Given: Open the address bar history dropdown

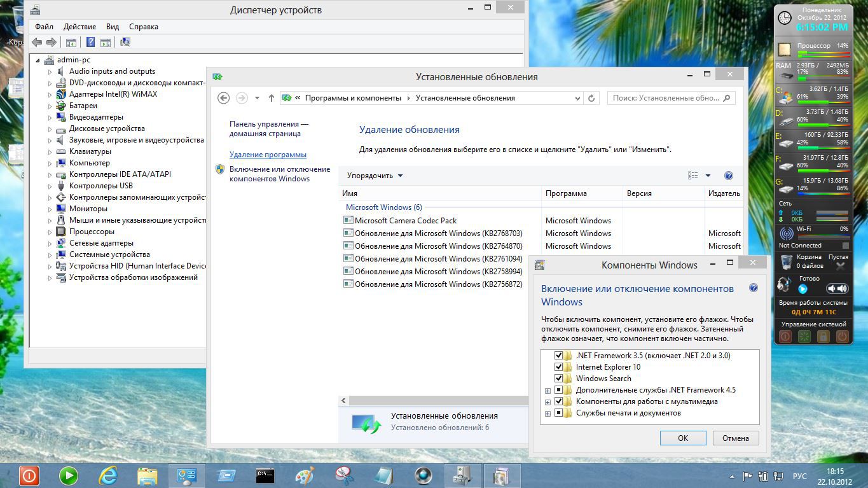Looking at the screenshot, I should [x=577, y=98].
